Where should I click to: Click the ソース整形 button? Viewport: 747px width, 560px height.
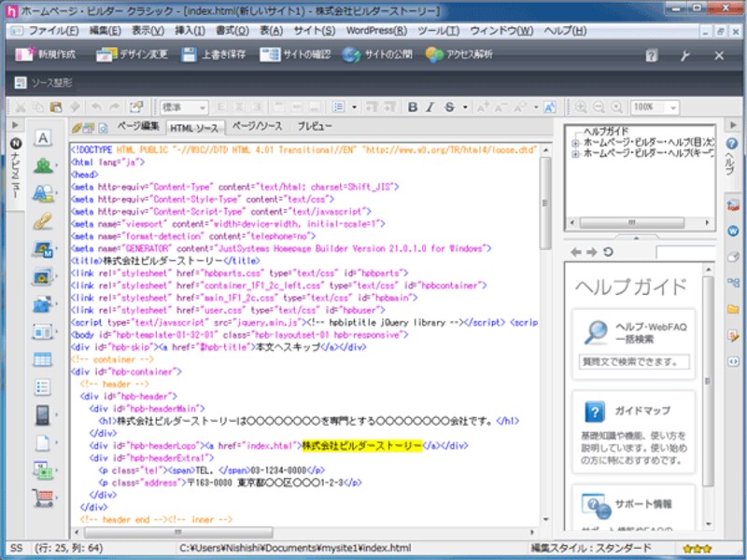tap(43, 82)
